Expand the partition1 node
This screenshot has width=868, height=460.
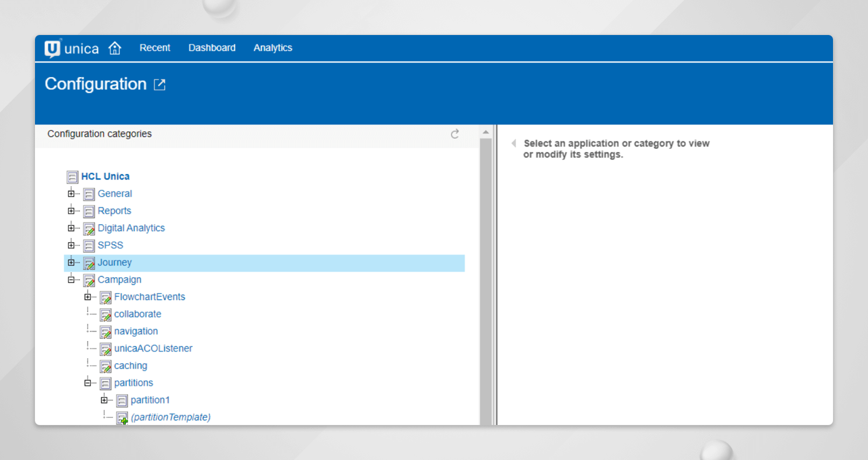pos(104,400)
